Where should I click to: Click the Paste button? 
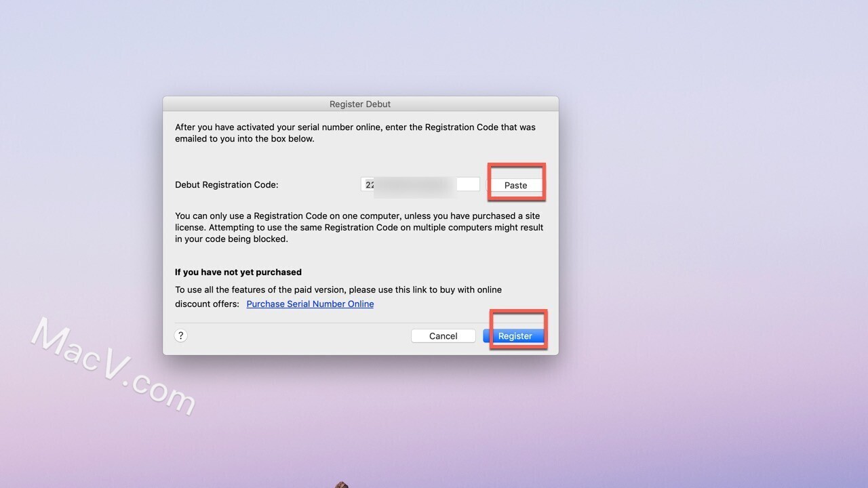tap(515, 185)
